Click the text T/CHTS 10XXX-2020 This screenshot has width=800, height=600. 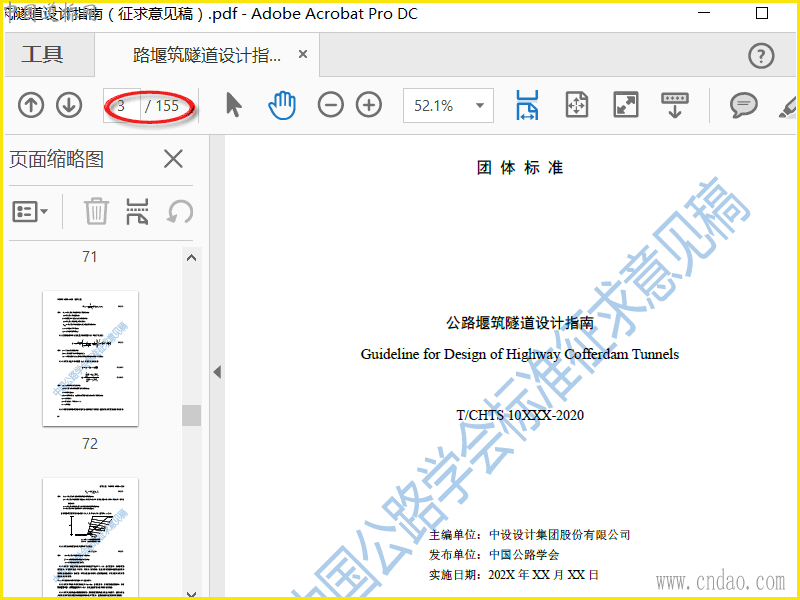coord(520,415)
